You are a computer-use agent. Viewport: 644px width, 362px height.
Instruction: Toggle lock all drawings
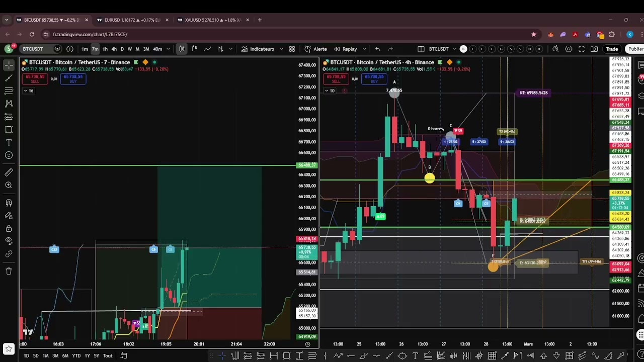point(9,229)
